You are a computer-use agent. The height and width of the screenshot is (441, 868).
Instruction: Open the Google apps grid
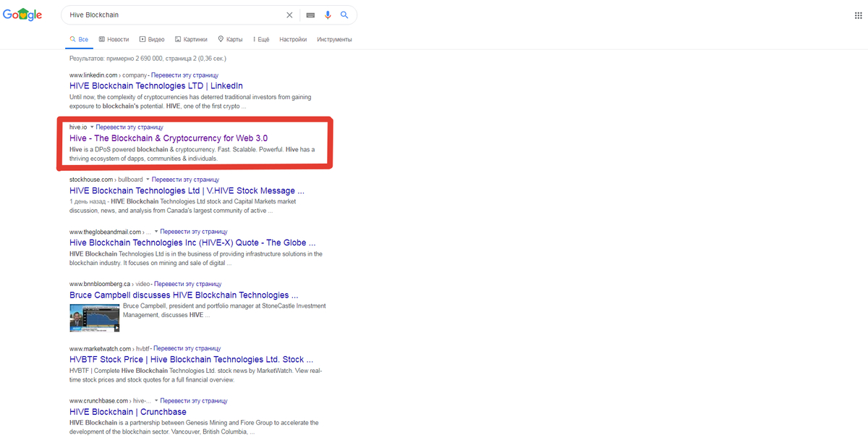[858, 14]
